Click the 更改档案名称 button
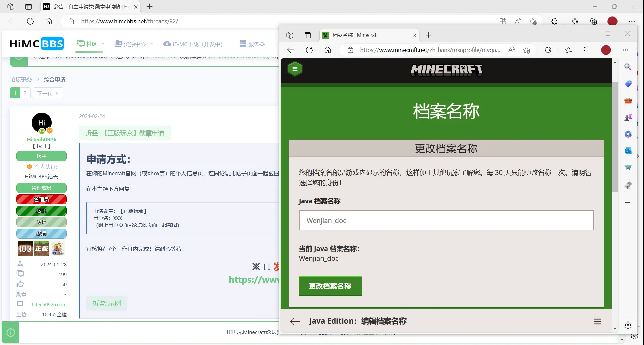Viewport: 644px width, 345px height. click(330, 286)
